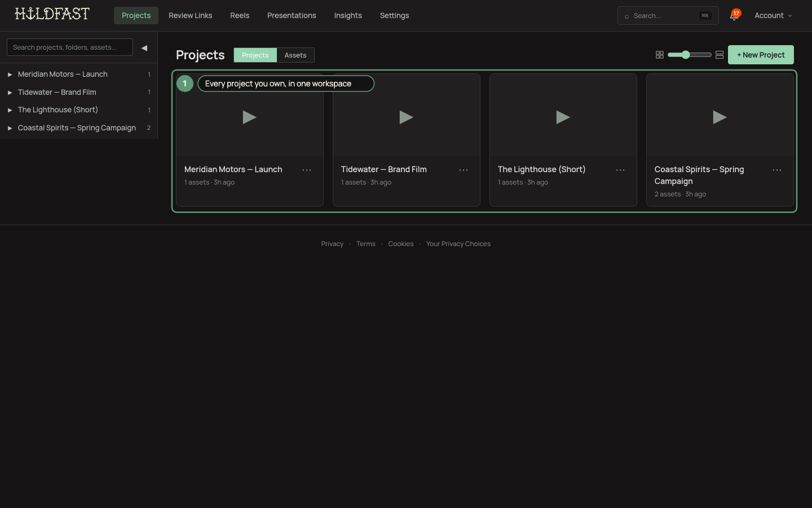Select Tidewater — Brand Film sidebar label
The height and width of the screenshot is (508, 812).
[x=57, y=93]
